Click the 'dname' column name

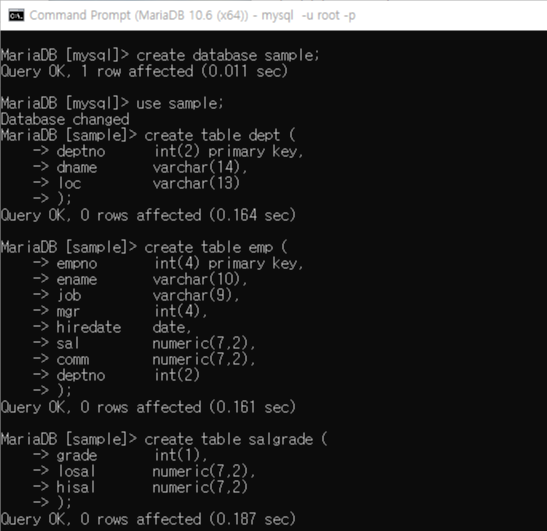[x=77, y=167]
